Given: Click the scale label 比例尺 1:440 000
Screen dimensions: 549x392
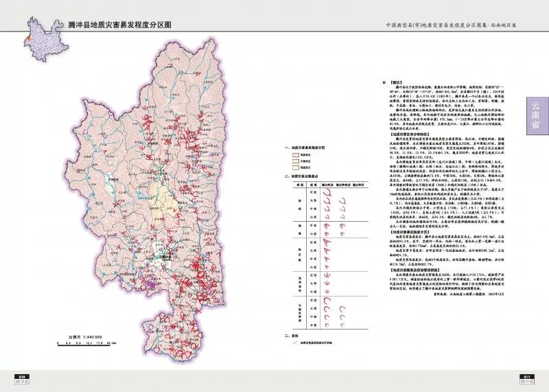Looking at the screenshot, I should [x=85, y=336].
